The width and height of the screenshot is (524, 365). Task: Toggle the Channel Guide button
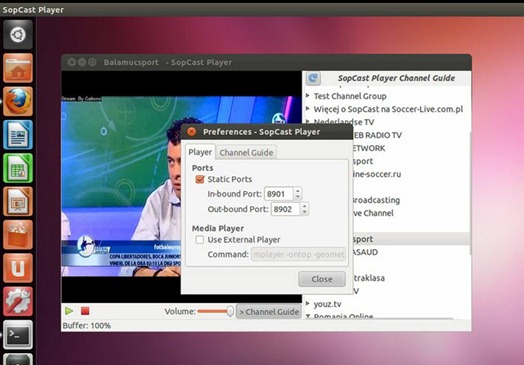click(x=269, y=312)
